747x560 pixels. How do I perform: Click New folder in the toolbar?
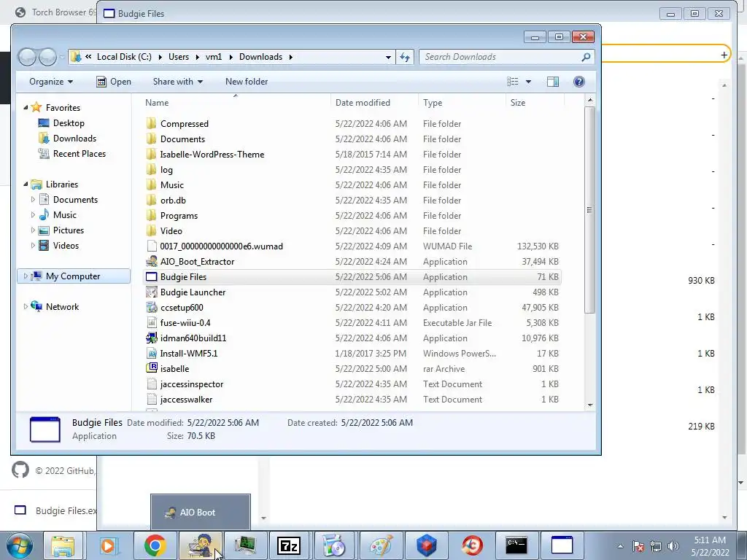coord(247,82)
